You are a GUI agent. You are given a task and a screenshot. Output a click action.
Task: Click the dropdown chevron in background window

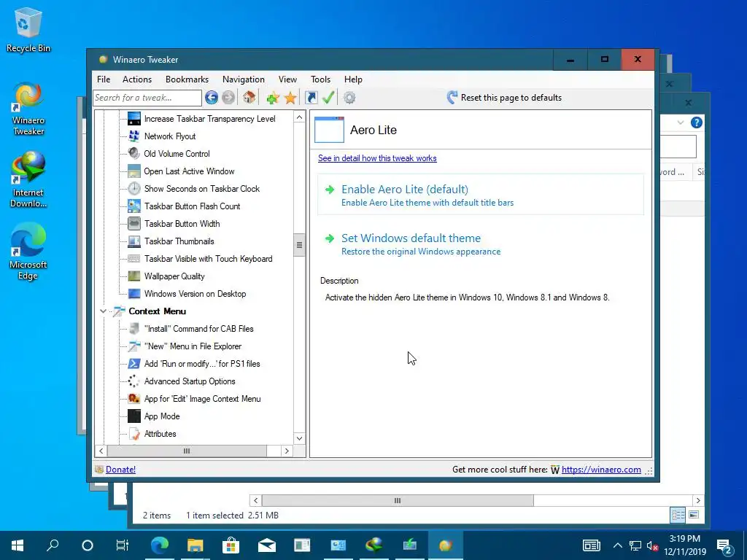click(x=681, y=122)
